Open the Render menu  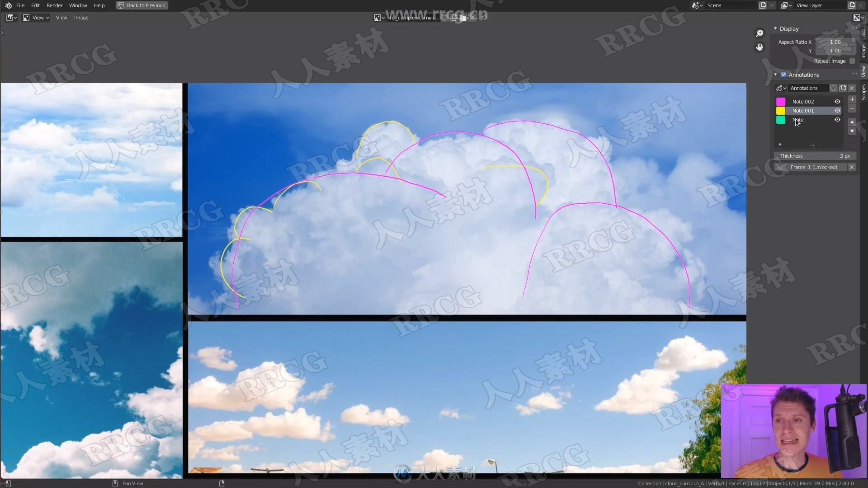tap(54, 5)
